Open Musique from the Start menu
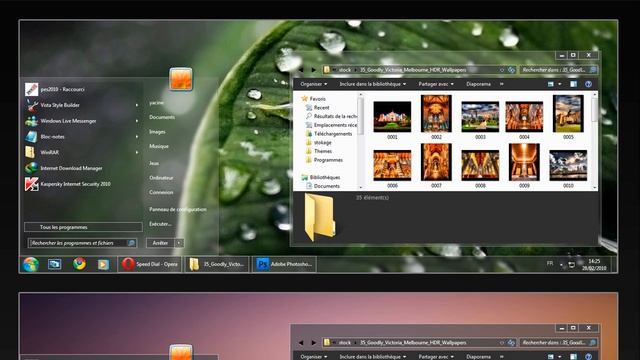 click(159, 146)
